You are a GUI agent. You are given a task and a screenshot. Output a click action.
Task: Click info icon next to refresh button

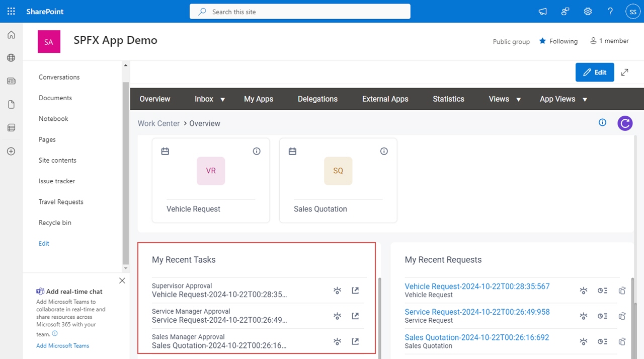click(x=602, y=122)
